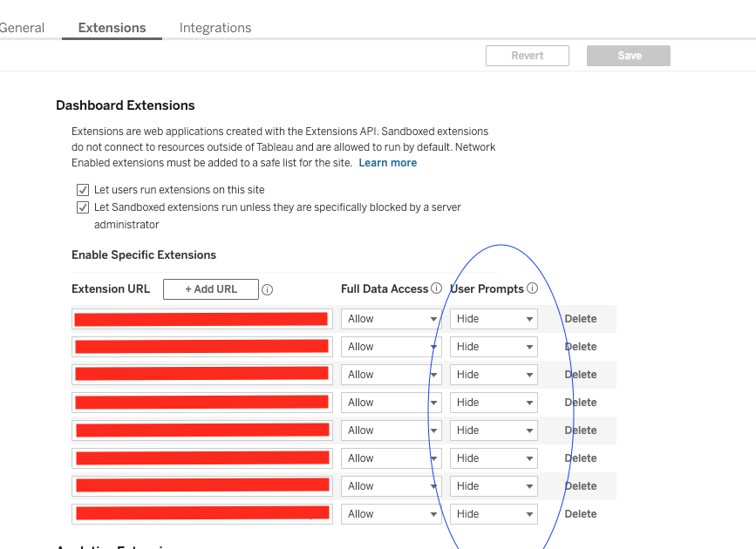Disable the Sandboxed extensions checkbox
Viewport: 756px width, 549px height.
83,207
